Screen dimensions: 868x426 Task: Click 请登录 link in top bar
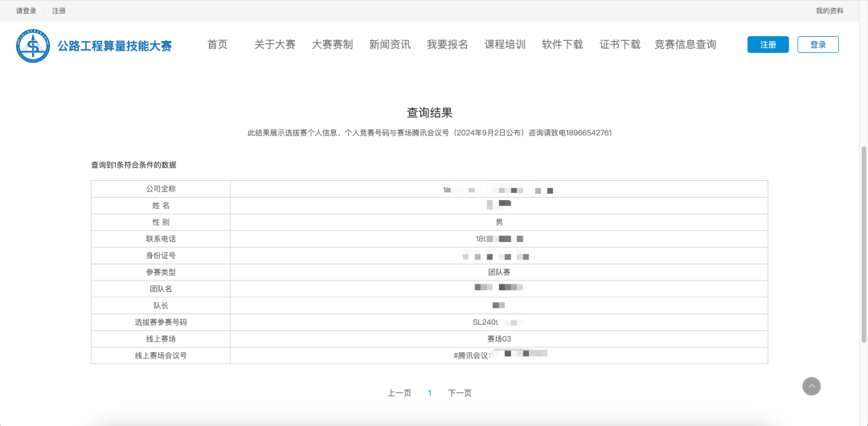pos(26,11)
